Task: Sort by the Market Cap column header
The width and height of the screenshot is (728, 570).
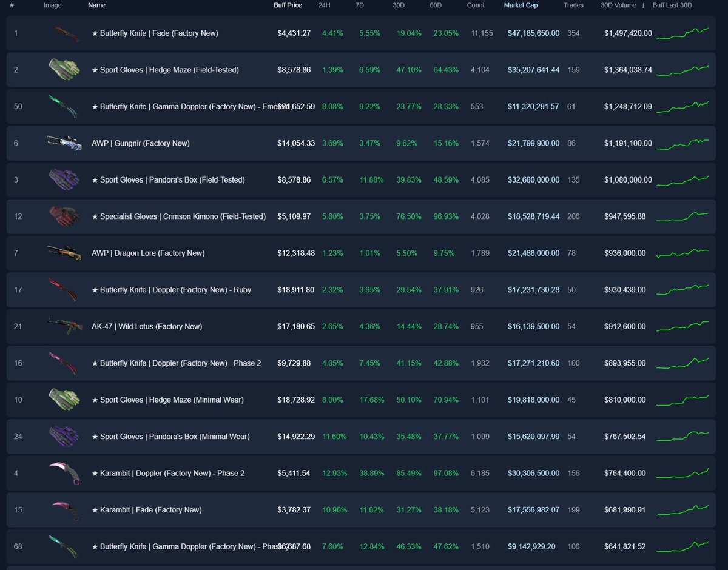Action: coord(521,5)
